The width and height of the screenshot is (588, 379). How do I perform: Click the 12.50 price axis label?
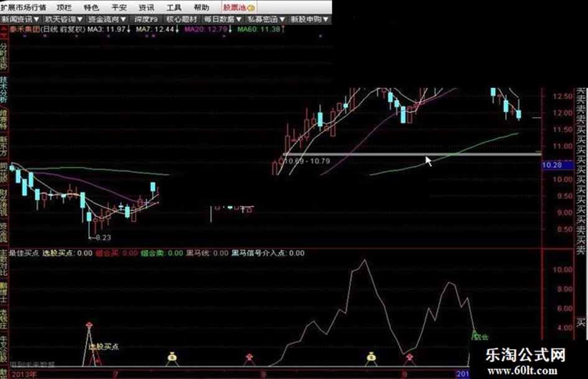click(562, 96)
